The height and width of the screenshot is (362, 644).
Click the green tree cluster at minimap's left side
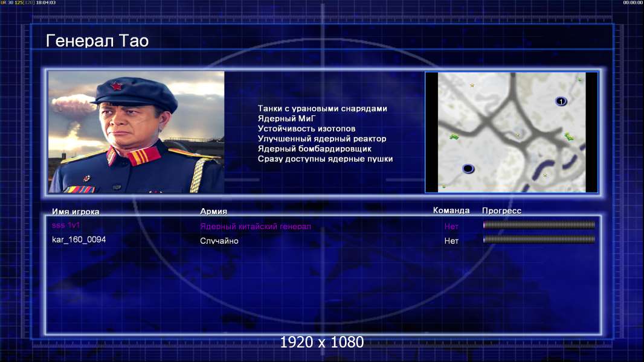(454, 136)
